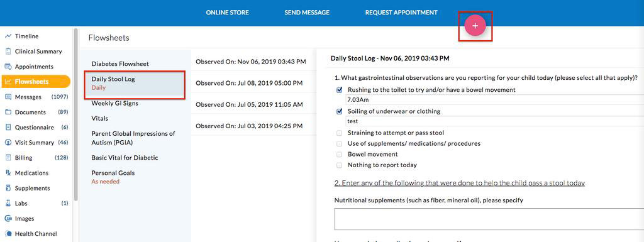The height and width of the screenshot is (242, 644).
Task: Click the sidebar vertical scrollbar
Action: [75, 115]
